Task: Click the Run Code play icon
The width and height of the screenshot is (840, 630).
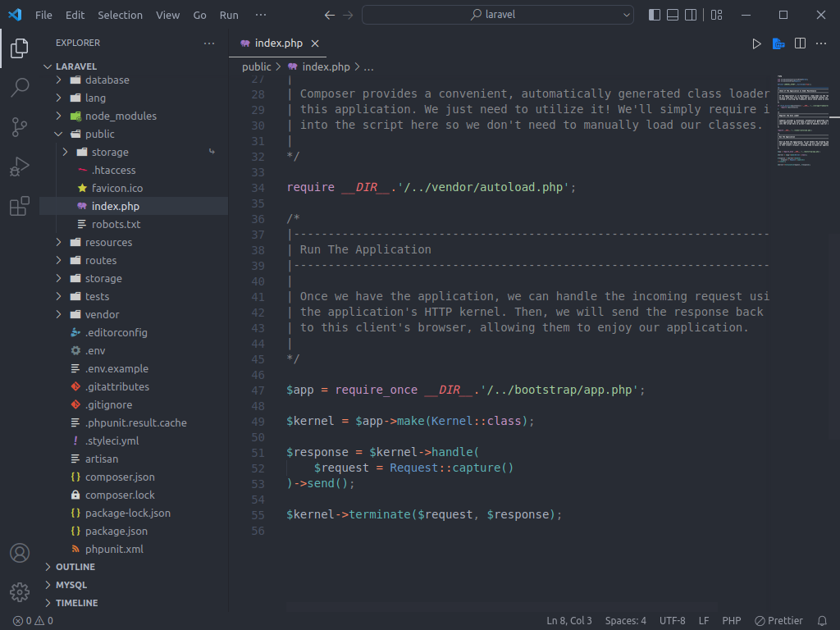Action: [756, 43]
